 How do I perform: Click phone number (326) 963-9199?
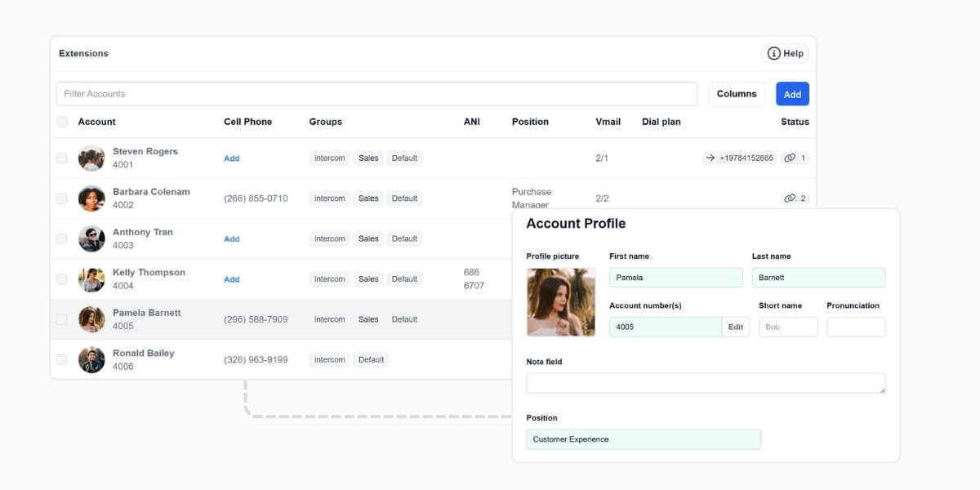tap(256, 359)
